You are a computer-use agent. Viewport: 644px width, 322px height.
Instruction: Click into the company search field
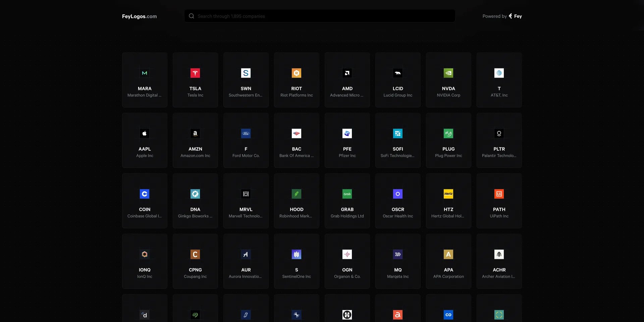click(320, 16)
